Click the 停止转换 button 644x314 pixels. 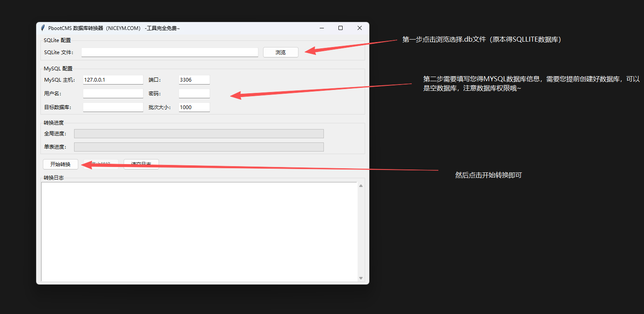tap(101, 164)
